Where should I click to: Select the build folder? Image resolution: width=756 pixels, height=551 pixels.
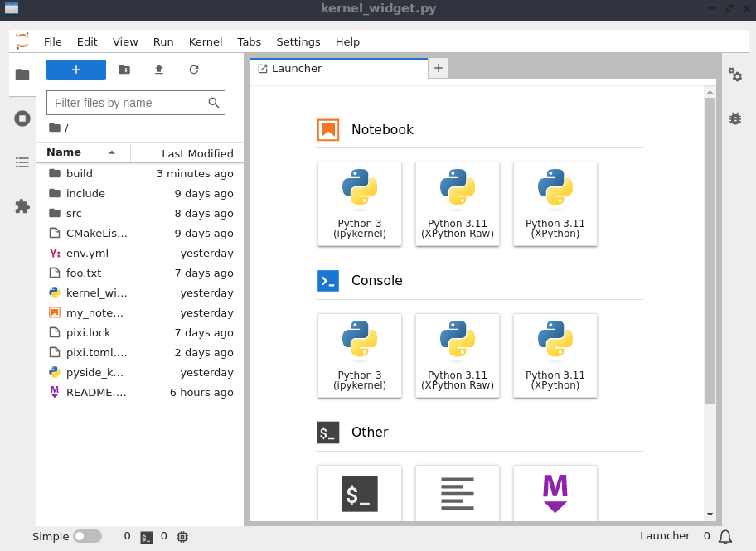pyautogui.click(x=140, y=173)
